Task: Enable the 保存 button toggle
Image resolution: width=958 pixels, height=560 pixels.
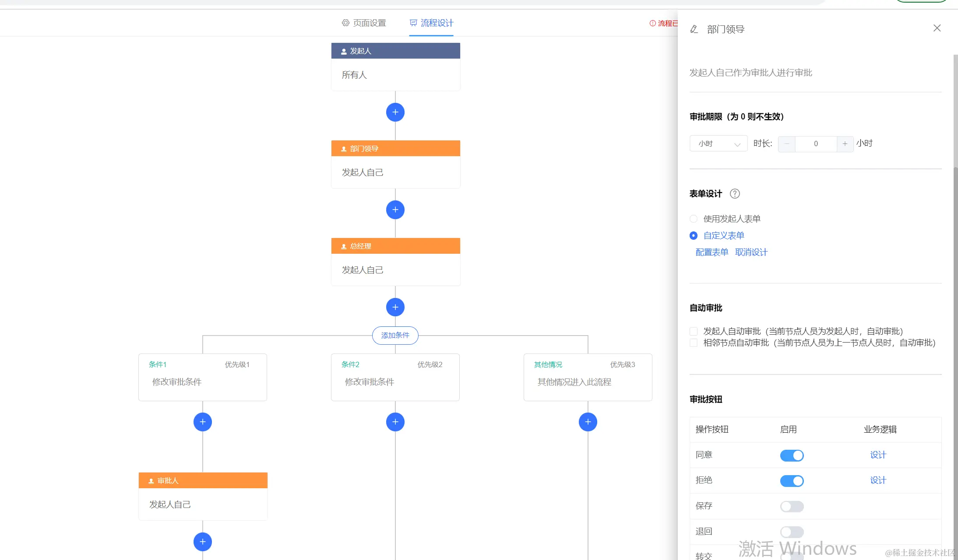Action: [792, 506]
